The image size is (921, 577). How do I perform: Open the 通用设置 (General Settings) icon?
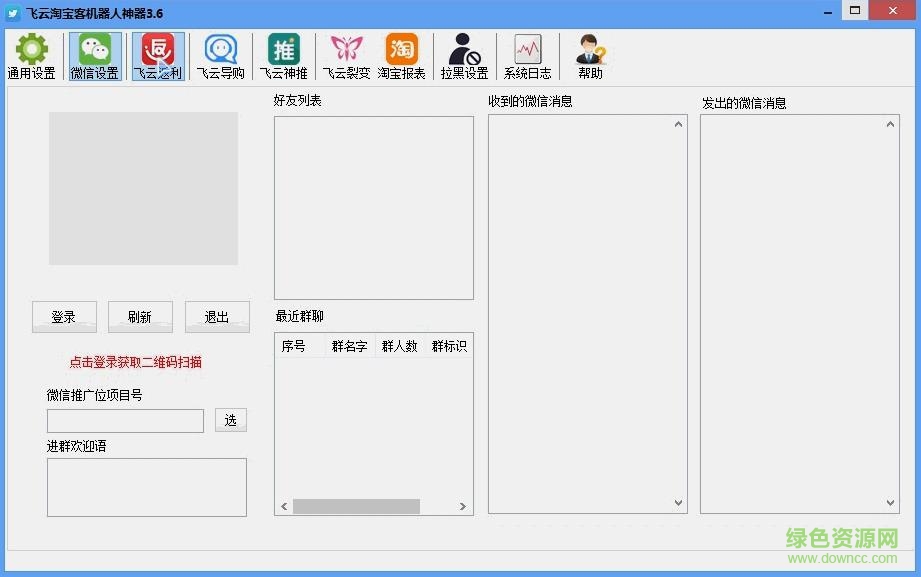pyautogui.click(x=32, y=55)
